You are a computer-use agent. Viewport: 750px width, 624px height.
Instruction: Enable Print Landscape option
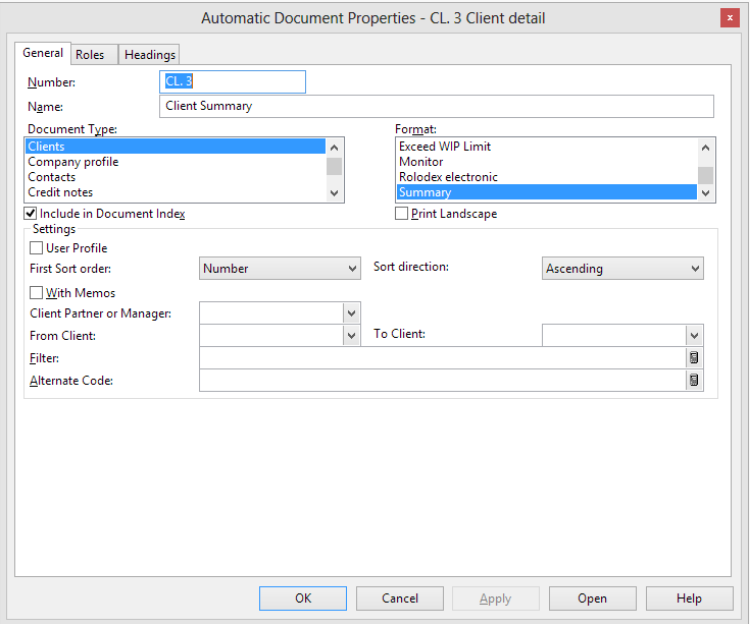402,214
